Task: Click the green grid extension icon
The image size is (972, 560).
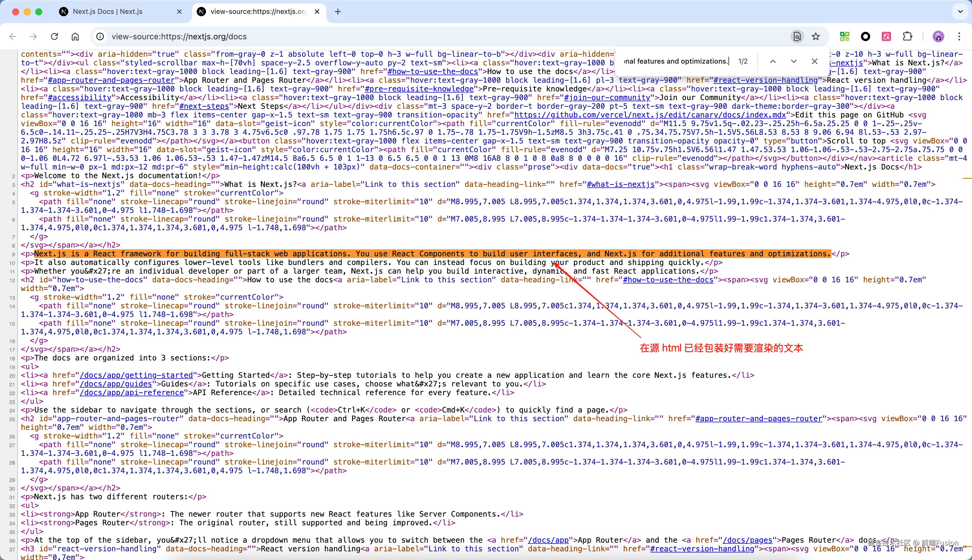Action: tap(844, 36)
